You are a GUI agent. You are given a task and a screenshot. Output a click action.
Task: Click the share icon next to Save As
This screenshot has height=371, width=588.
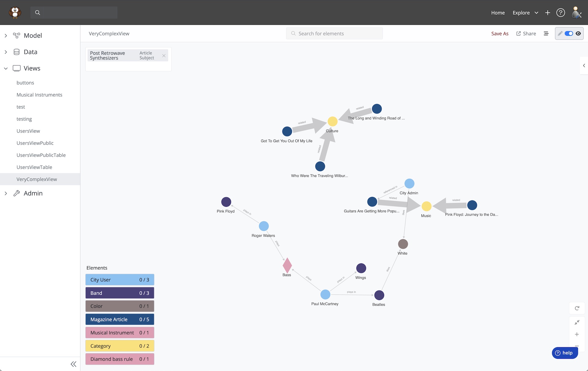[x=518, y=33]
